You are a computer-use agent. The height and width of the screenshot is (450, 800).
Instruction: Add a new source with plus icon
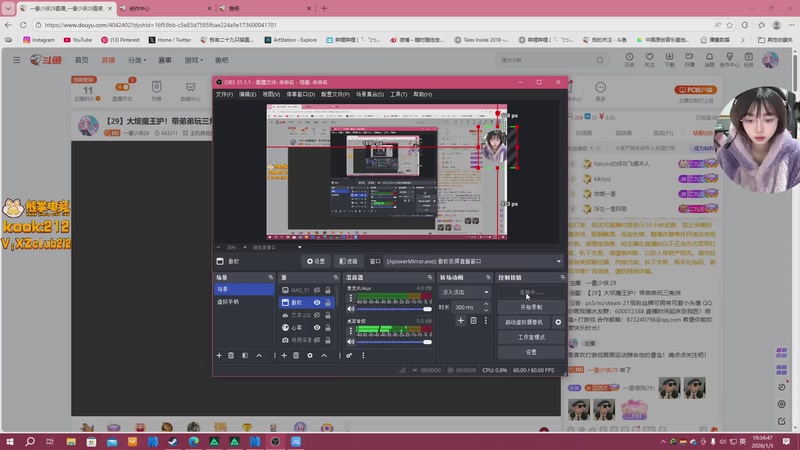284,356
